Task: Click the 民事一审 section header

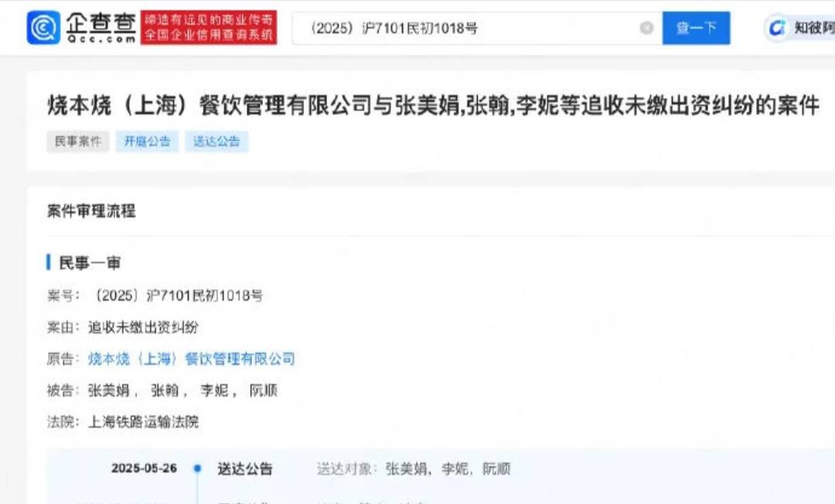Action: click(x=90, y=263)
